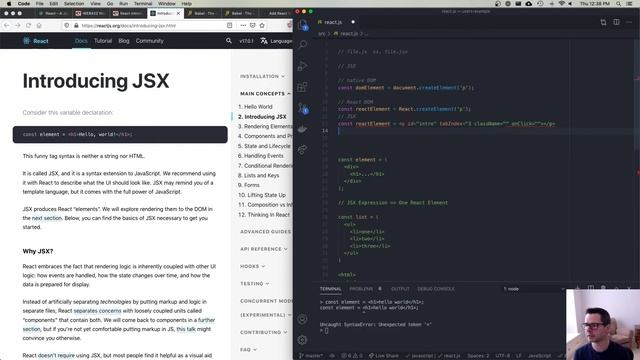This screenshot has width=640, height=360.
Task: Click the Wi-Fi icon in the menu bar
Action: click(x=562, y=3)
